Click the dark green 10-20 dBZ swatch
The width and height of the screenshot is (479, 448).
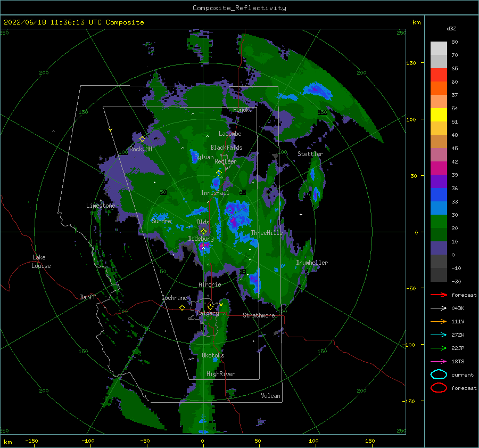click(439, 235)
